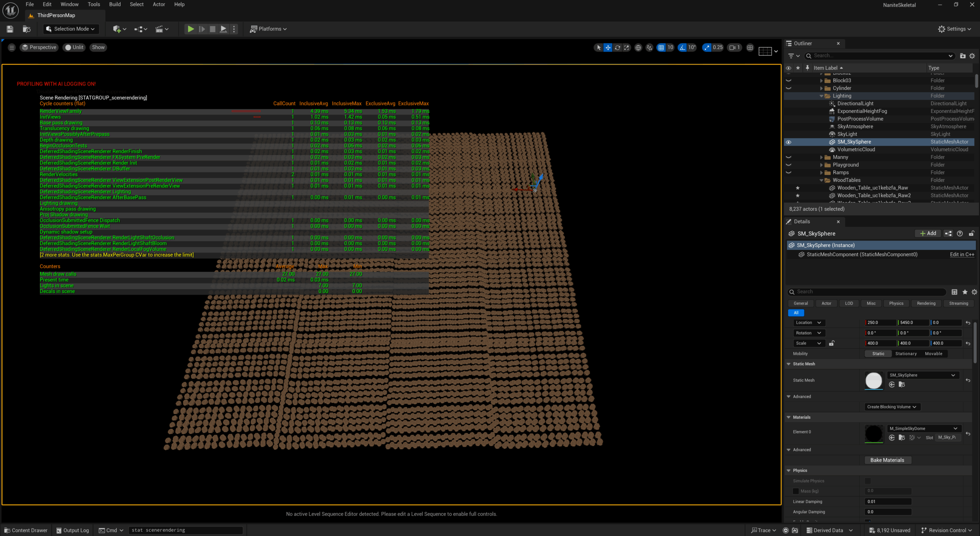Click the Blueprint/add script icon beside Add
980x536 pixels.
[948, 234]
